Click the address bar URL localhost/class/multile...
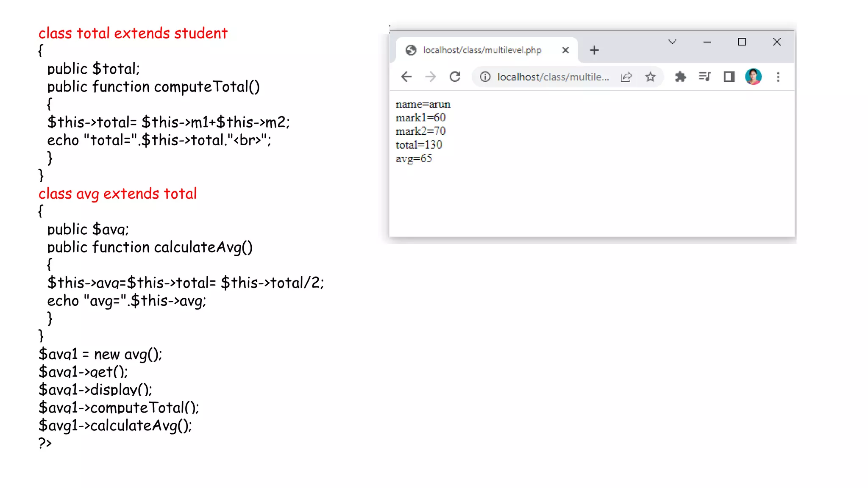 (x=553, y=77)
